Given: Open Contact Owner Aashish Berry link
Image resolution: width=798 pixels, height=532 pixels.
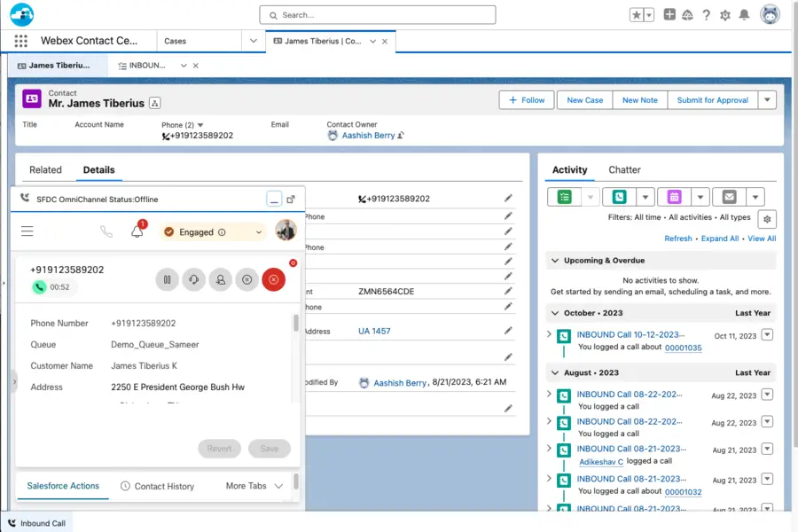Looking at the screenshot, I should [x=368, y=136].
